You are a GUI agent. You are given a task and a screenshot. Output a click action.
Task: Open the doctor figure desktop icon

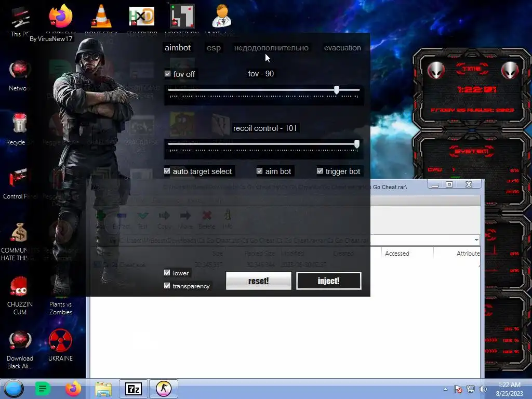pyautogui.click(x=222, y=16)
